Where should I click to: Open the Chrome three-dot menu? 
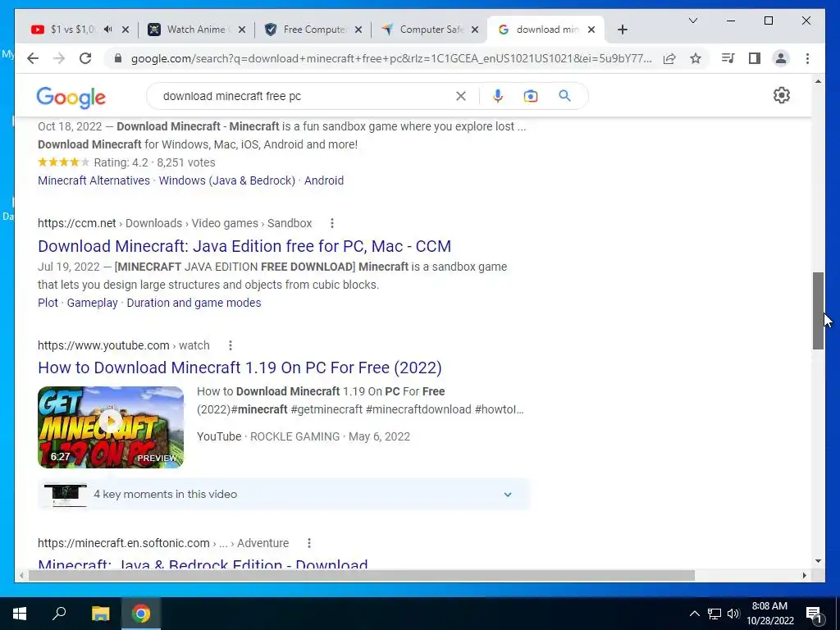coord(807,58)
